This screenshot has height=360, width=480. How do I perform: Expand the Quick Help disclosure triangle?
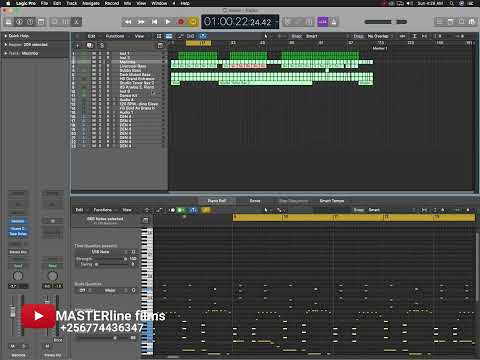(6, 36)
